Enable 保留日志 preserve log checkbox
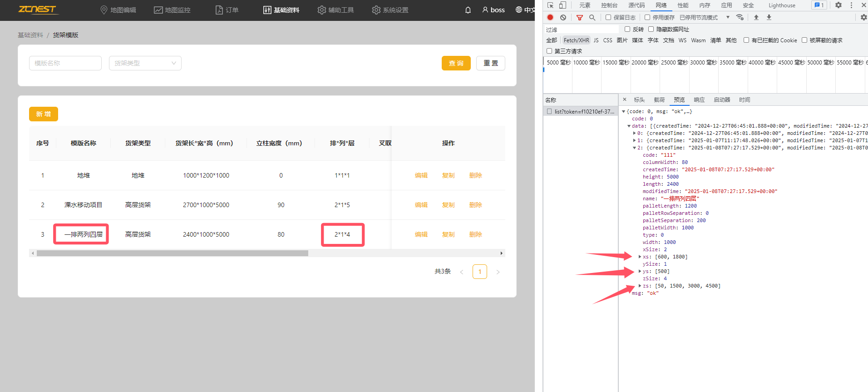 tap(608, 17)
